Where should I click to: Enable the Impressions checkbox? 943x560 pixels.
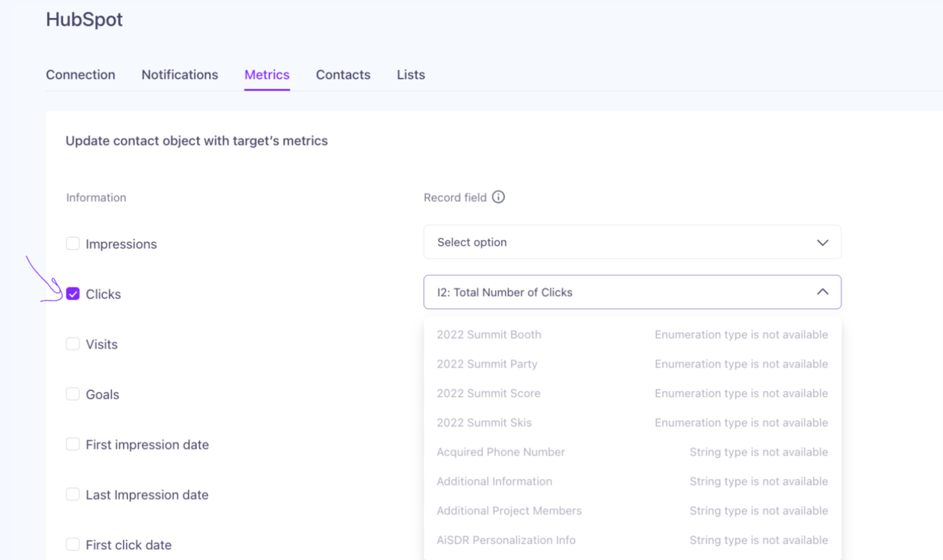[73, 244]
